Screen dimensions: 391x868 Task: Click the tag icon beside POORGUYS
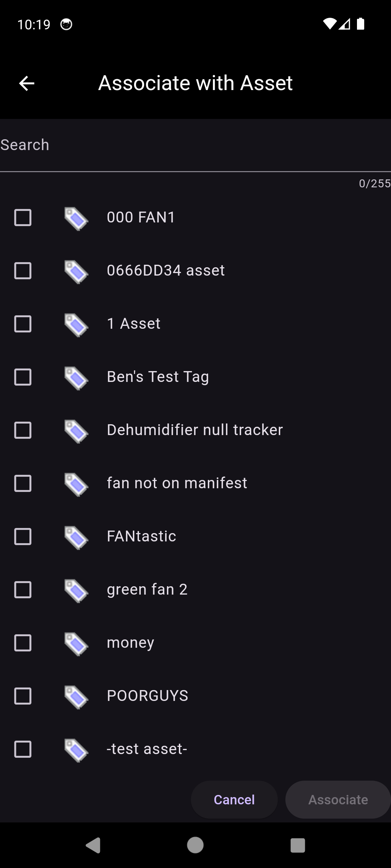[76, 697]
